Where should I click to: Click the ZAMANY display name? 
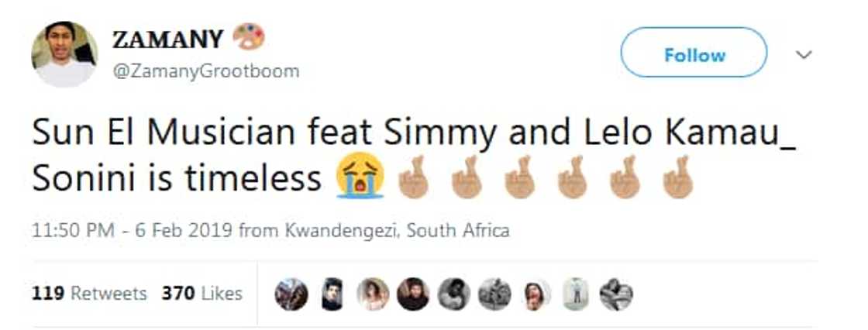point(168,38)
